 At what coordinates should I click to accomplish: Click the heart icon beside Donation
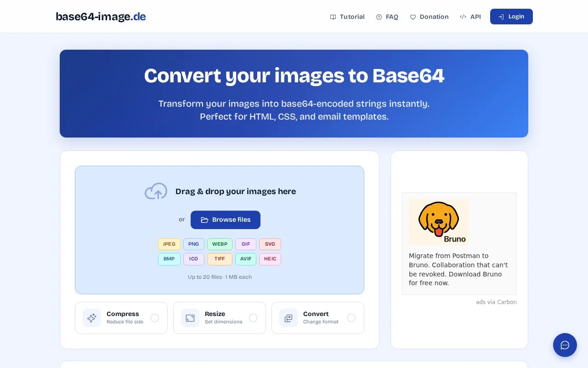tap(413, 17)
